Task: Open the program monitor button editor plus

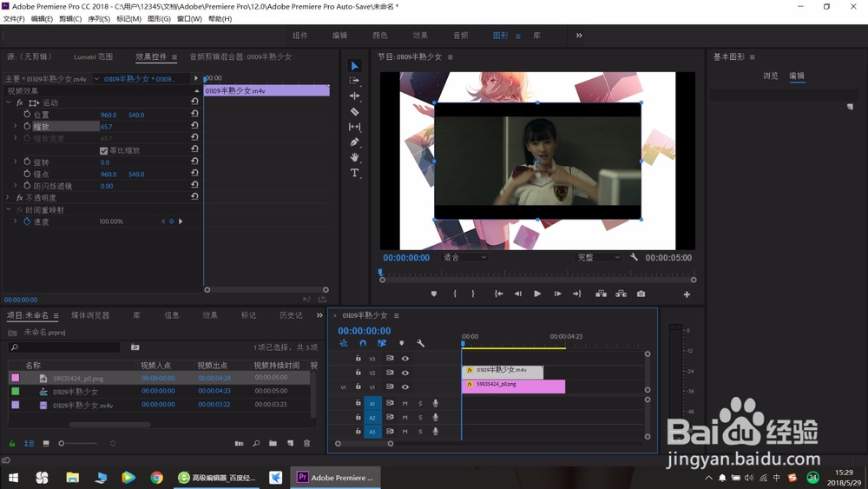Action: (687, 294)
